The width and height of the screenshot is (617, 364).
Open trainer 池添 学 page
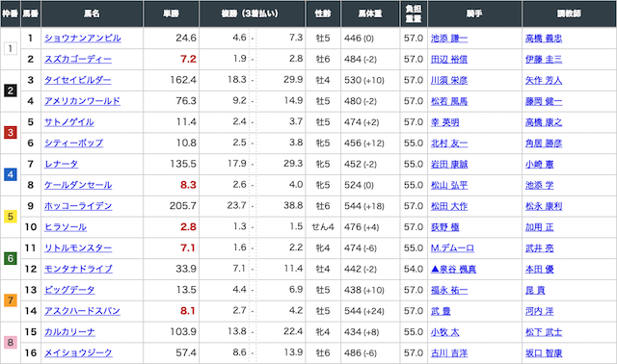click(539, 185)
